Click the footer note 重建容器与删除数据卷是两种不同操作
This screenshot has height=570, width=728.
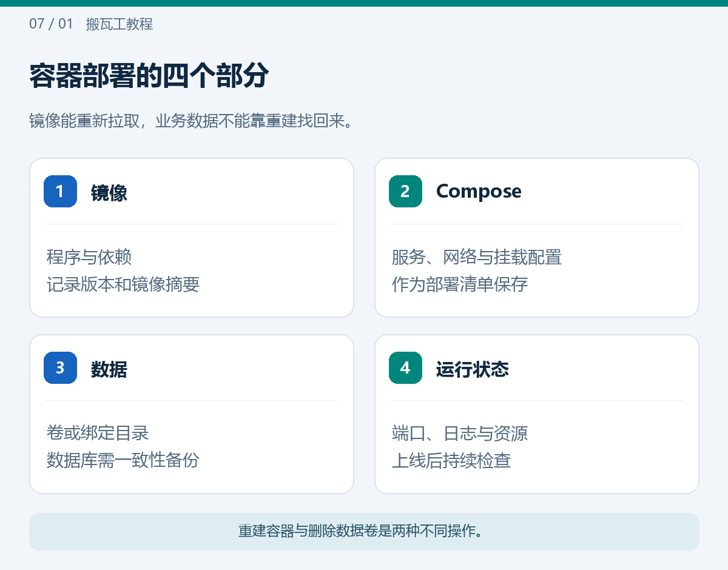362,532
